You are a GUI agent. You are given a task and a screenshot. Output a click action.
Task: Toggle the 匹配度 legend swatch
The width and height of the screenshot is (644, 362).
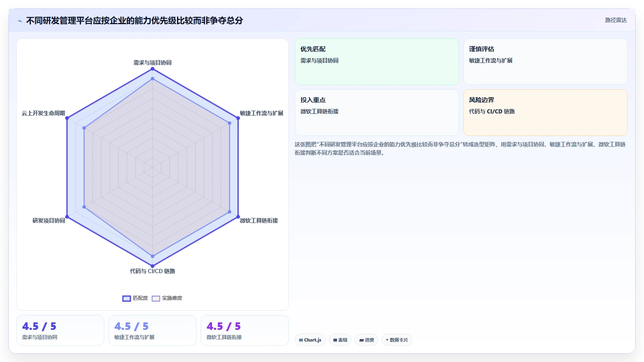point(126,298)
